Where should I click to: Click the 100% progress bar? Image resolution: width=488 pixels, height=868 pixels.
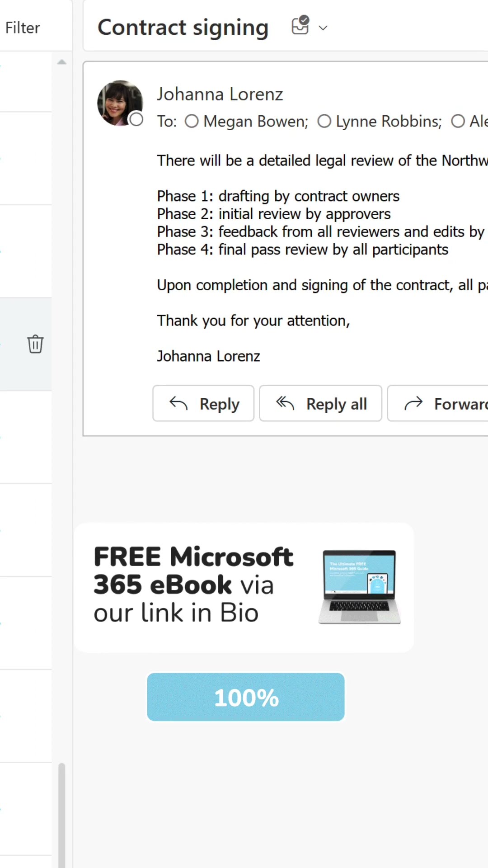[246, 697]
